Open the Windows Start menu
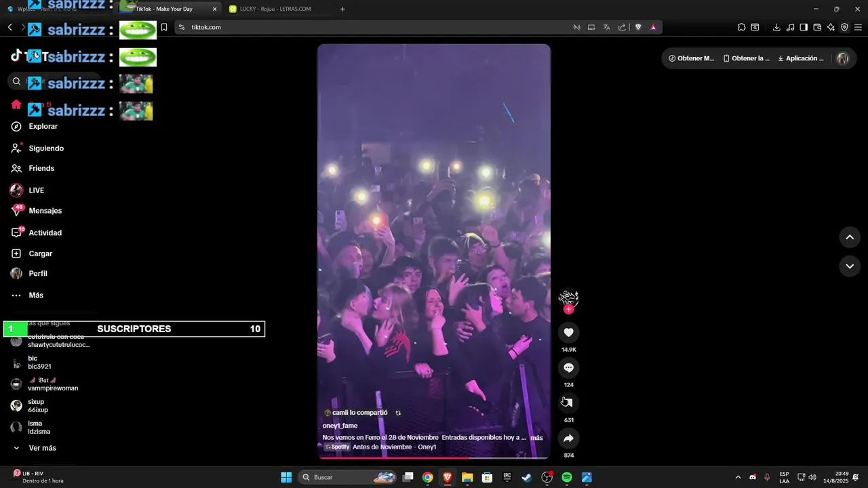Screen dimensions: 868x488 pyautogui.click(x=286, y=477)
